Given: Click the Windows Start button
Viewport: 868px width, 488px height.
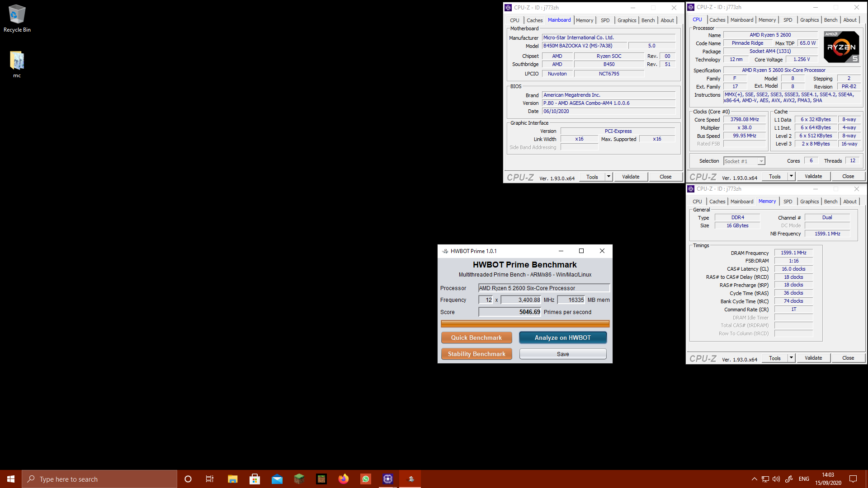Looking at the screenshot, I should (11, 479).
